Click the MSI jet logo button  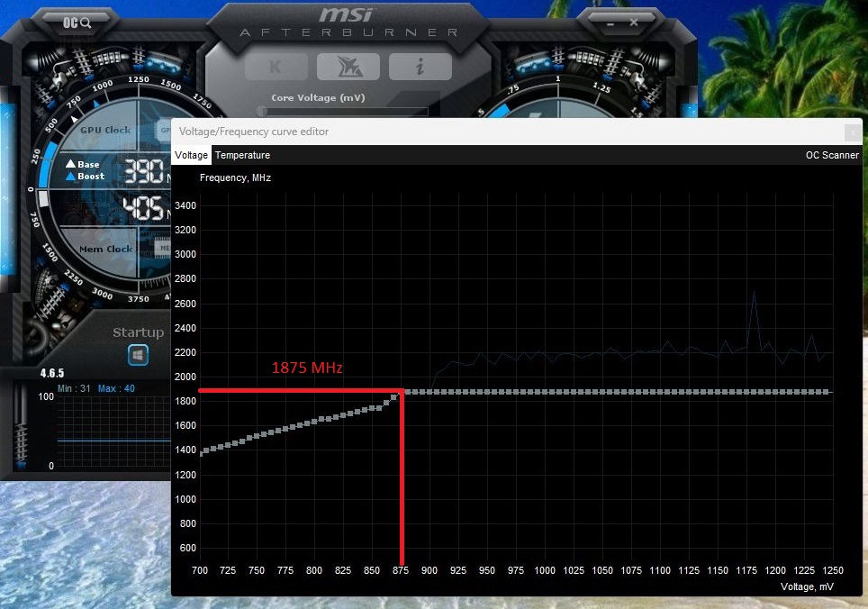348,67
